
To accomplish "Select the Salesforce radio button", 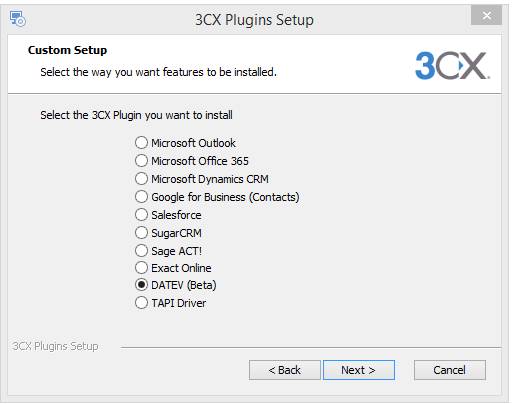I will coord(141,215).
